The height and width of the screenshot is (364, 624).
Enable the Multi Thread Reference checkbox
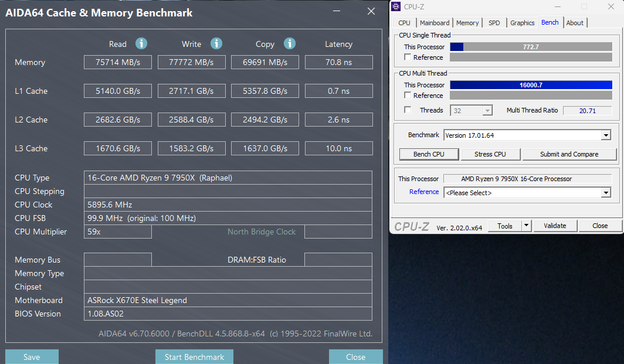point(408,96)
